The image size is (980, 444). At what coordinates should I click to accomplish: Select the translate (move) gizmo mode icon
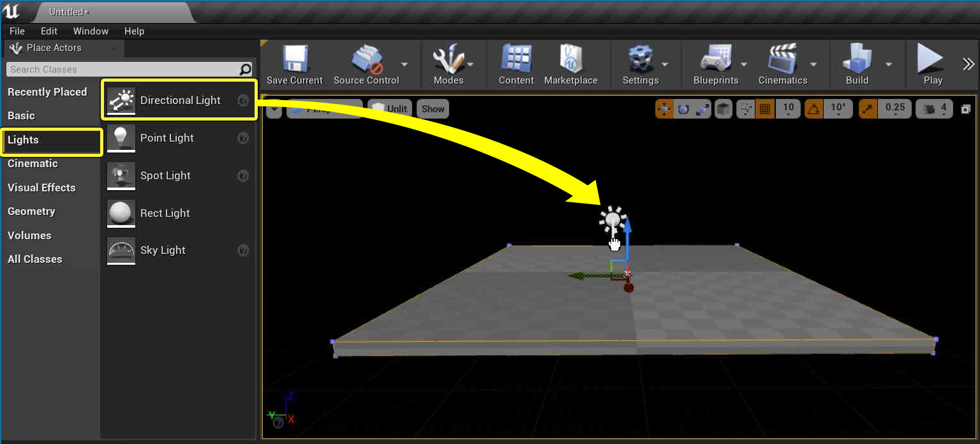(664, 109)
